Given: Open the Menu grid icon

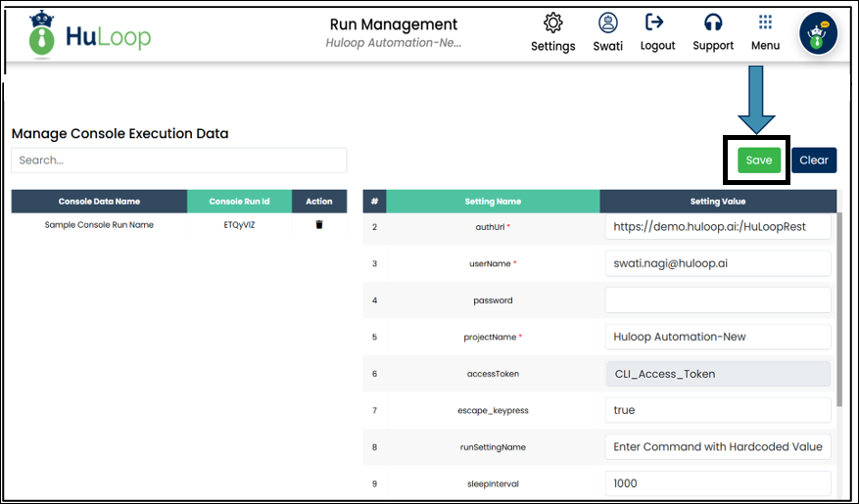Looking at the screenshot, I should [765, 23].
